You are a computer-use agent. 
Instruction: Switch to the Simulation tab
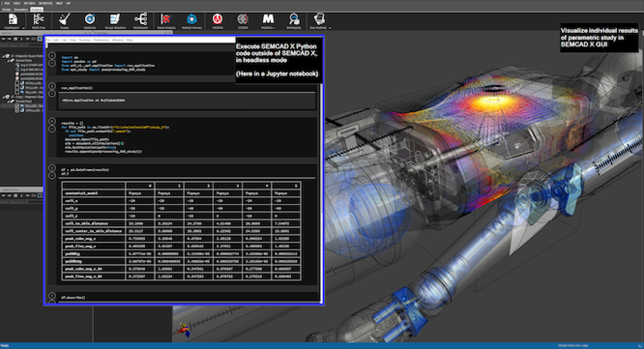[x=21, y=9]
